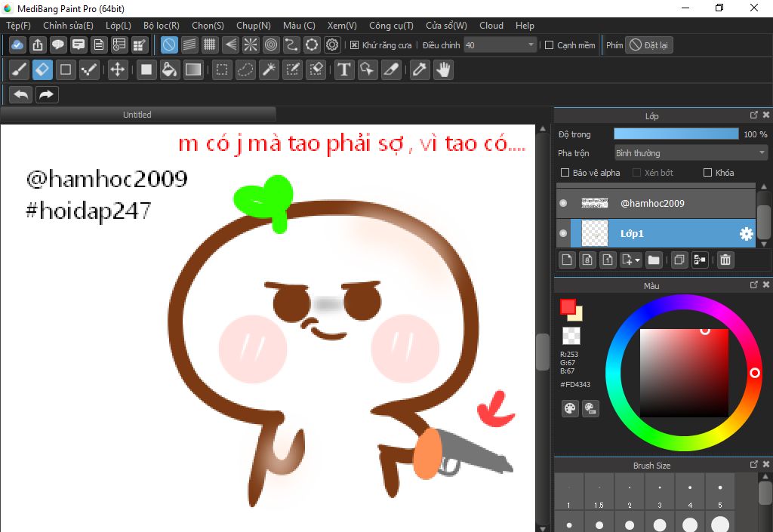Viewport: 773px width, 532px height.
Task: Turn snap off
Action: [168, 45]
